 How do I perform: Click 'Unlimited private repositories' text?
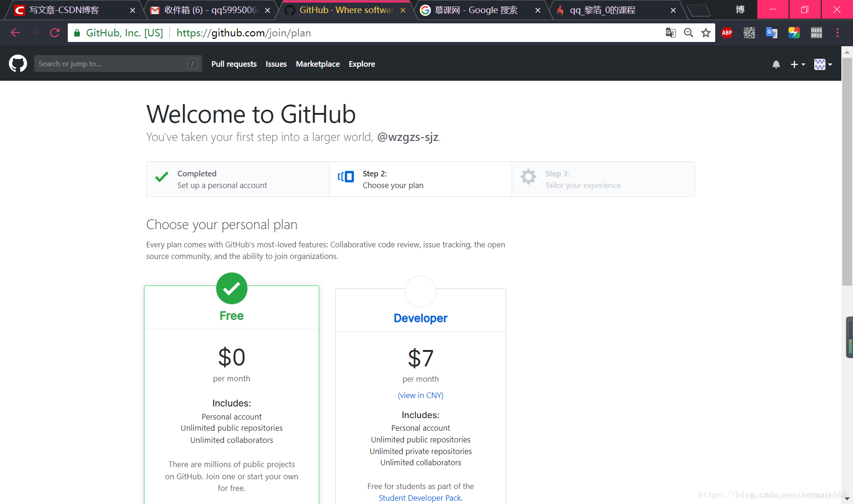pyautogui.click(x=421, y=451)
